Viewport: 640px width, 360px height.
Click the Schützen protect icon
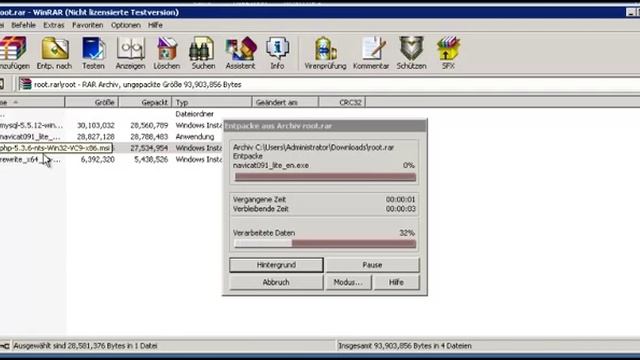coord(411,49)
